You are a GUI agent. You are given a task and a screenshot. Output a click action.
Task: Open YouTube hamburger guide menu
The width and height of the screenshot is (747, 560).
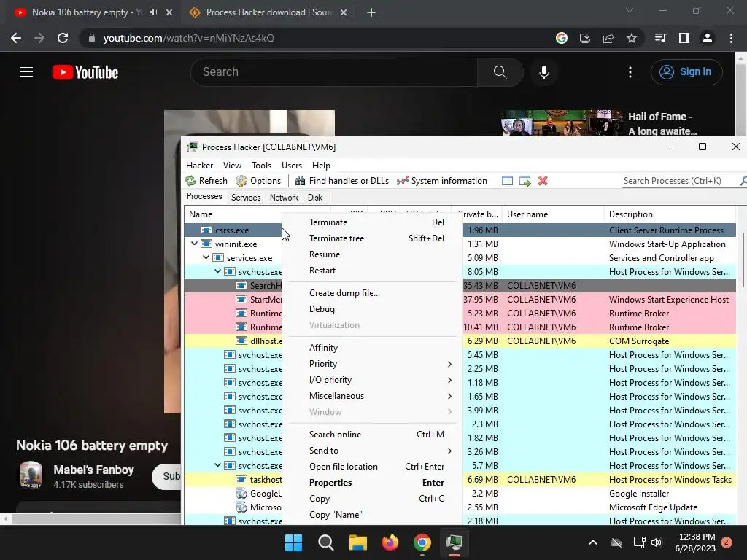pos(26,72)
